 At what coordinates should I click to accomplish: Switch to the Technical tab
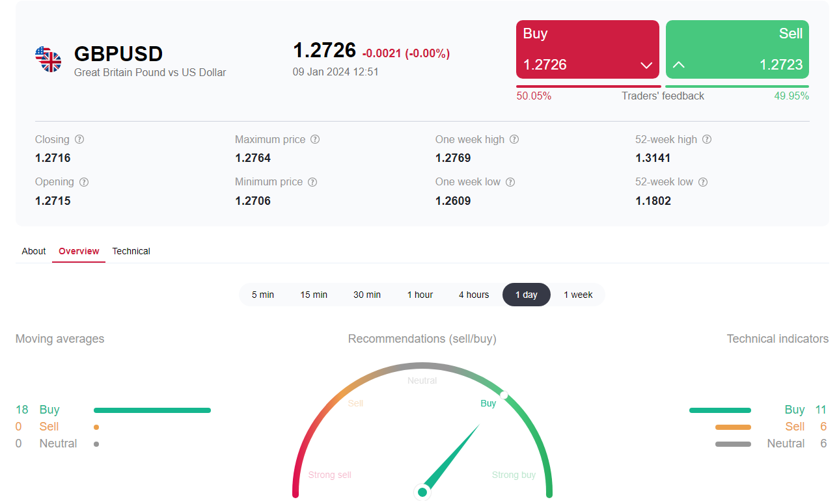pyautogui.click(x=131, y=251)
